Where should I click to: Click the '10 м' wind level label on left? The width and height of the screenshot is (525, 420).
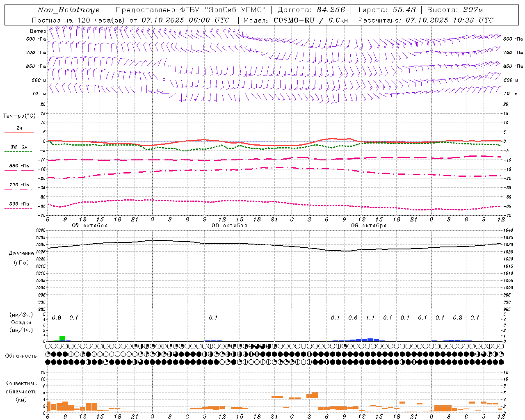(x=39, y=94)
